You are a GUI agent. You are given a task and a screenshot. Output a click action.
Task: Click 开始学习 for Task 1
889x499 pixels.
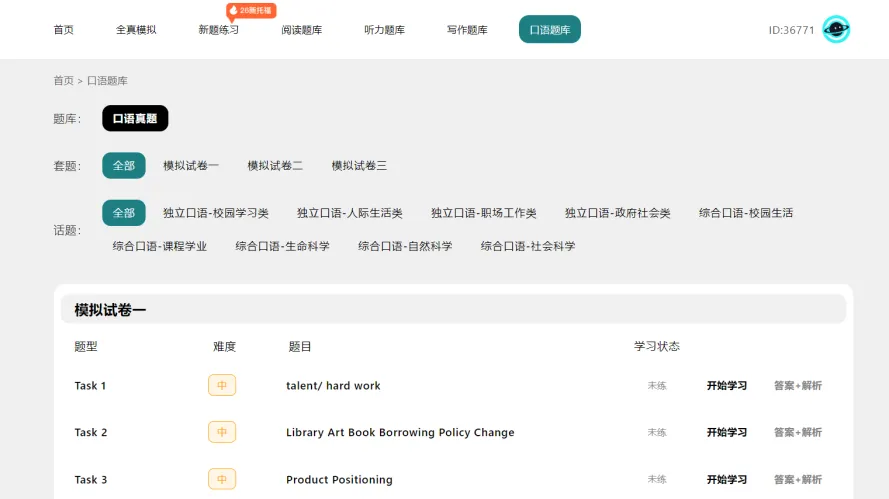727,386
